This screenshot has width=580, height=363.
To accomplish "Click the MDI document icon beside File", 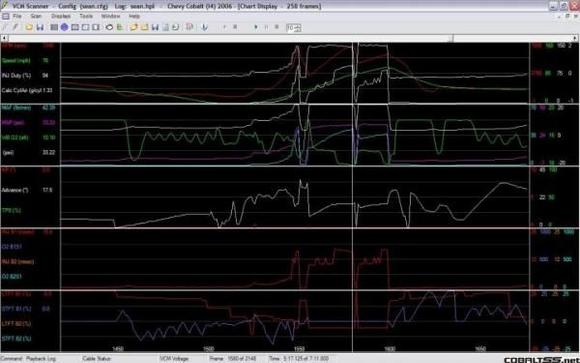I will [x=6, y=16].
